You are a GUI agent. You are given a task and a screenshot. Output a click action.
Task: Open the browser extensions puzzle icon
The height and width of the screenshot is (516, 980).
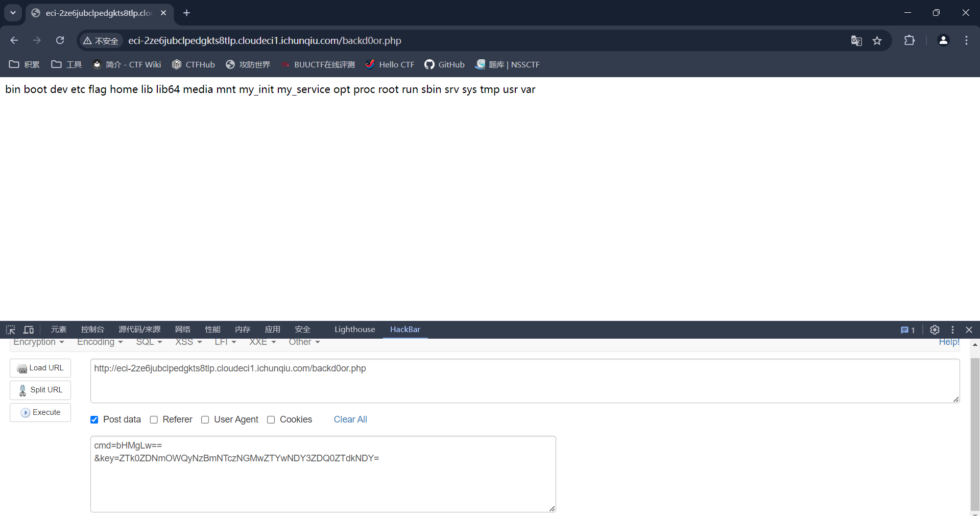click(x=910, y=40)
